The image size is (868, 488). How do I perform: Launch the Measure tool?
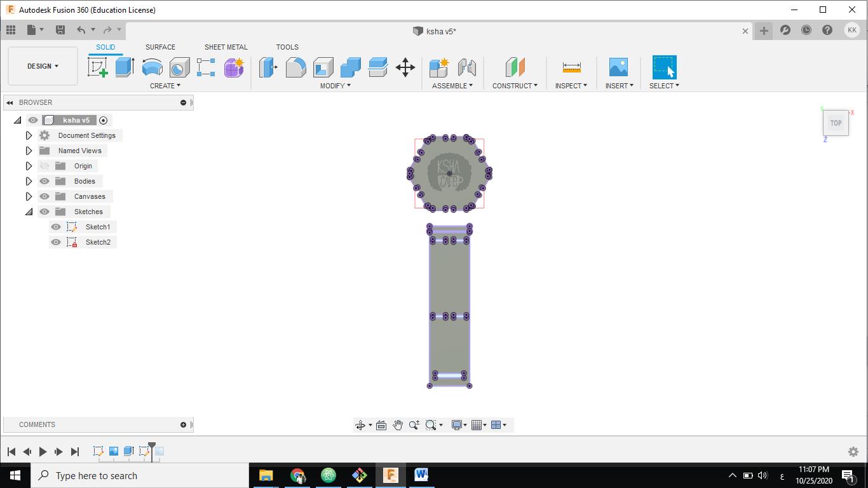pos(571,67)
